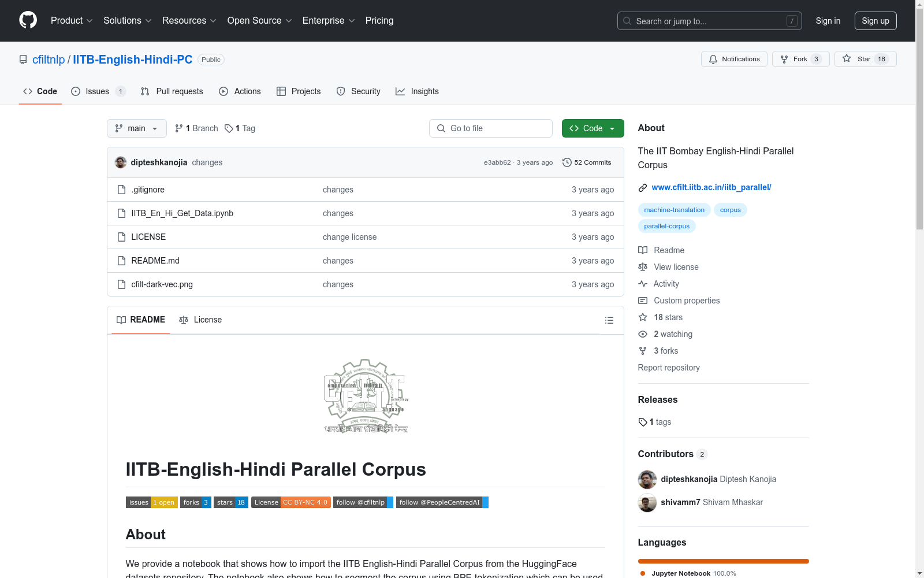Click the link icon beside the website URL
Viewport: 924px width, 578px height.
tap(643, 187)
